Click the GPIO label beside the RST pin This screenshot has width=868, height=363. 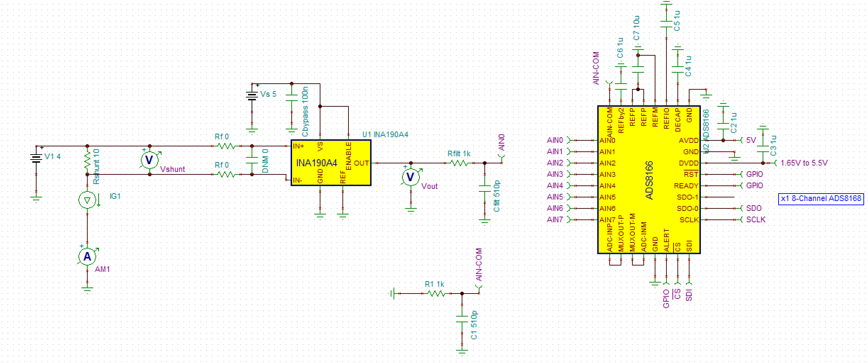pos(754,174)
